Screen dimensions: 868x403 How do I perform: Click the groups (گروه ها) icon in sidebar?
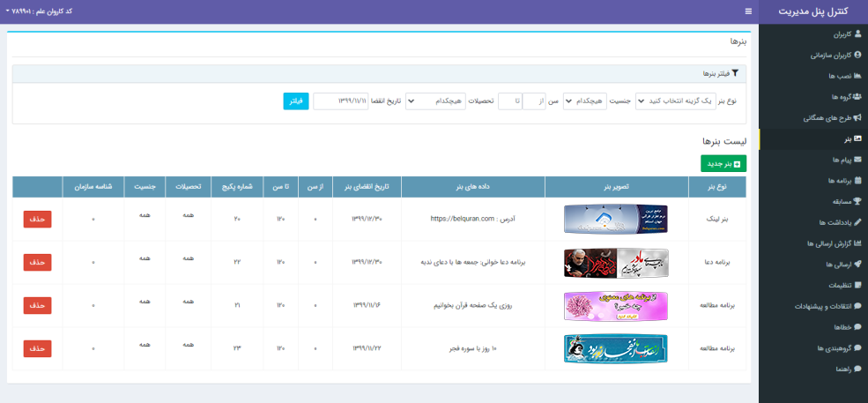[858, 96]
